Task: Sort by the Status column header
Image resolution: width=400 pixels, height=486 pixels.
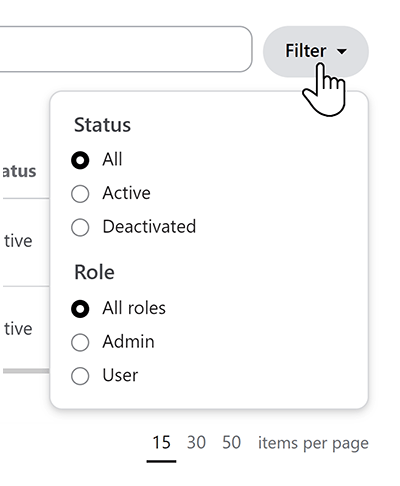Action: 19,171
